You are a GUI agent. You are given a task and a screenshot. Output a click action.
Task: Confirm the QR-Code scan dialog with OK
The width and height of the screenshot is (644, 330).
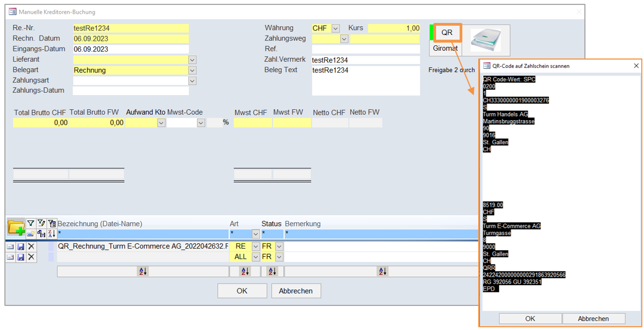[530, 319]
